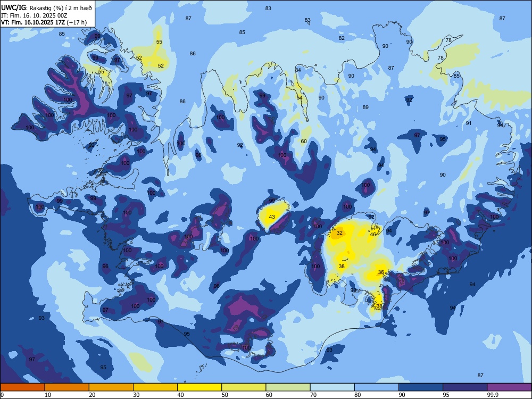Screen dimensions: 532x399
Task: Click the '82' humidity value on the map
Action: pos(342,38)
